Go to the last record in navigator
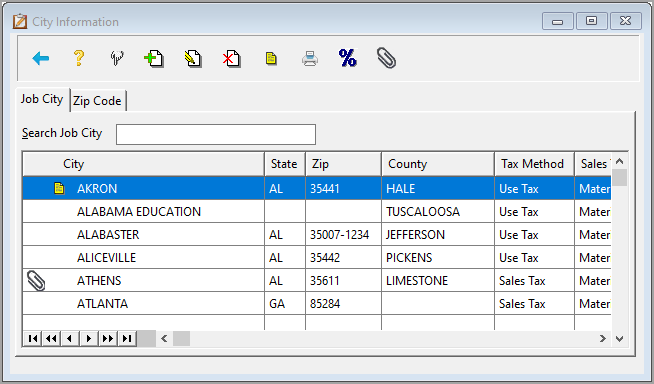Viewport: 654px width, 384px height. pyautogui.click(x=127, y=339)
